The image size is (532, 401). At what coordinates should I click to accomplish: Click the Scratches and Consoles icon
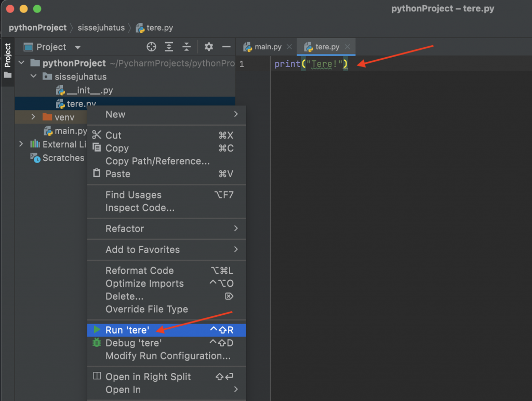(x=35, y=158)
